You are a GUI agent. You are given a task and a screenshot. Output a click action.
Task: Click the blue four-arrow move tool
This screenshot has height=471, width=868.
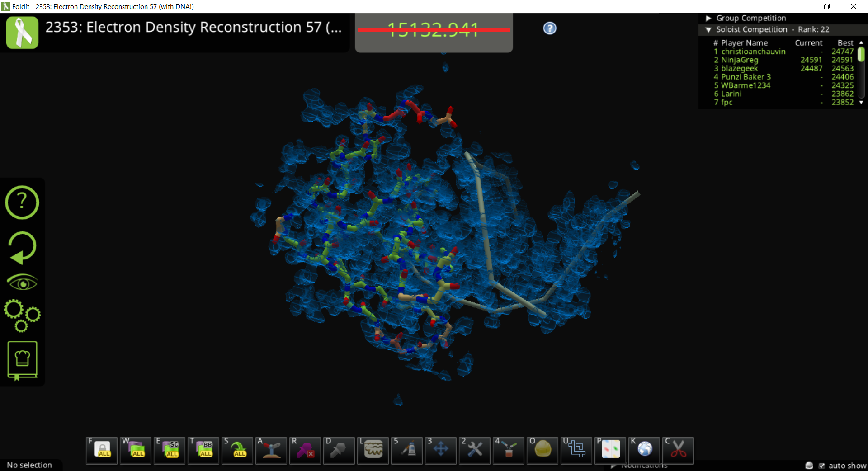click(x=440, y=450)
